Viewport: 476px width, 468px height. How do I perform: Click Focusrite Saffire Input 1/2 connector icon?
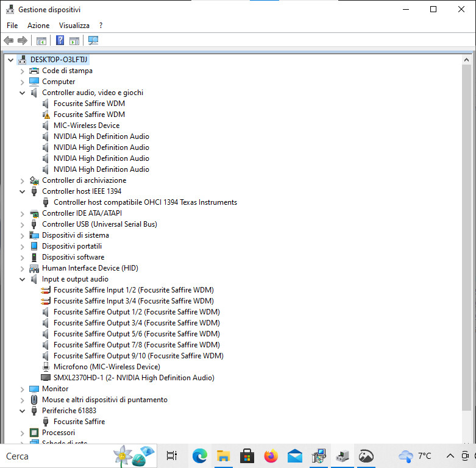point(46,290)
